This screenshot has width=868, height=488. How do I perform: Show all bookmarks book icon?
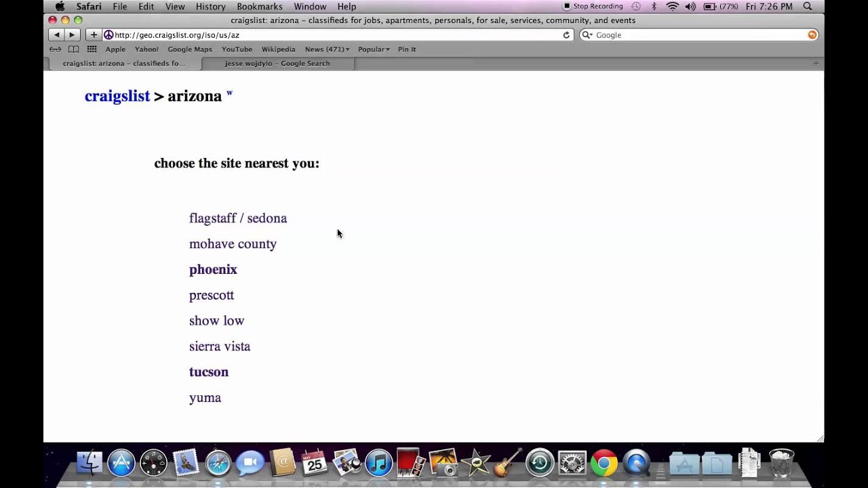pyautogui.click(x=73, y=49)
